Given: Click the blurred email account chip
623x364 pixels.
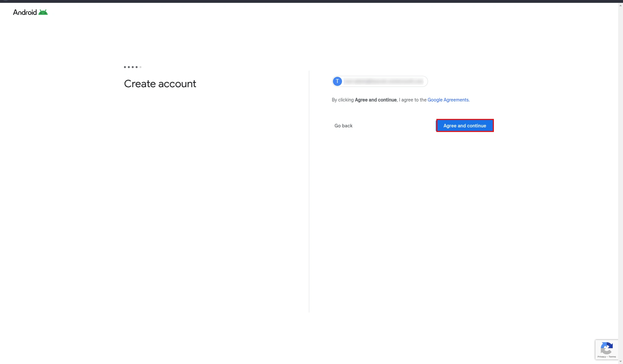Looking at the screenshot, I should pyautogui.click(x=383, y=81).
